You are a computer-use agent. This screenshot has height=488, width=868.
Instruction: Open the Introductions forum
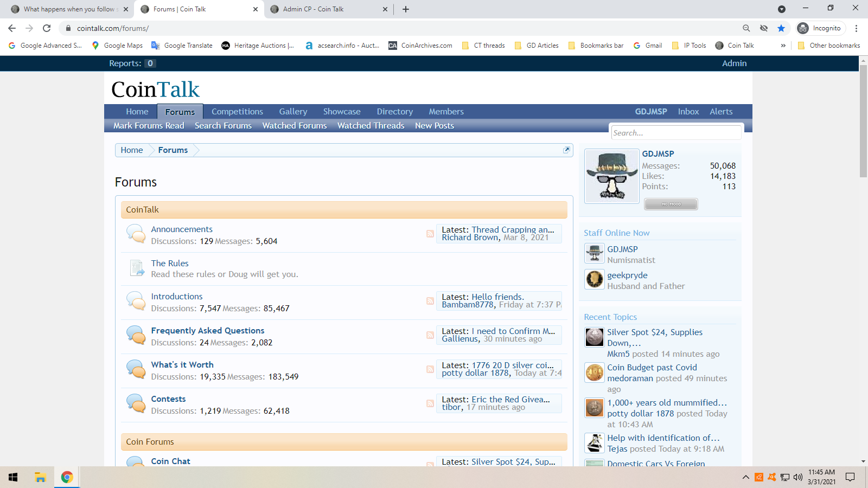pos(177,296)
